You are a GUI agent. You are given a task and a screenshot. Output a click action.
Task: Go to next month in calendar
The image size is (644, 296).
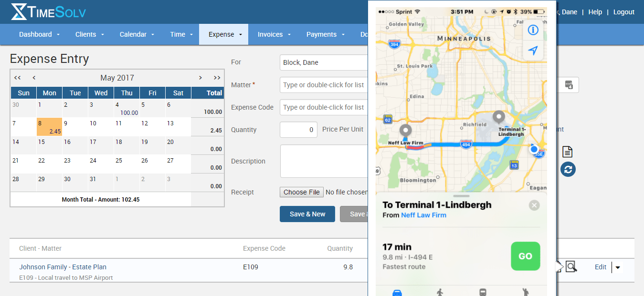201,78
